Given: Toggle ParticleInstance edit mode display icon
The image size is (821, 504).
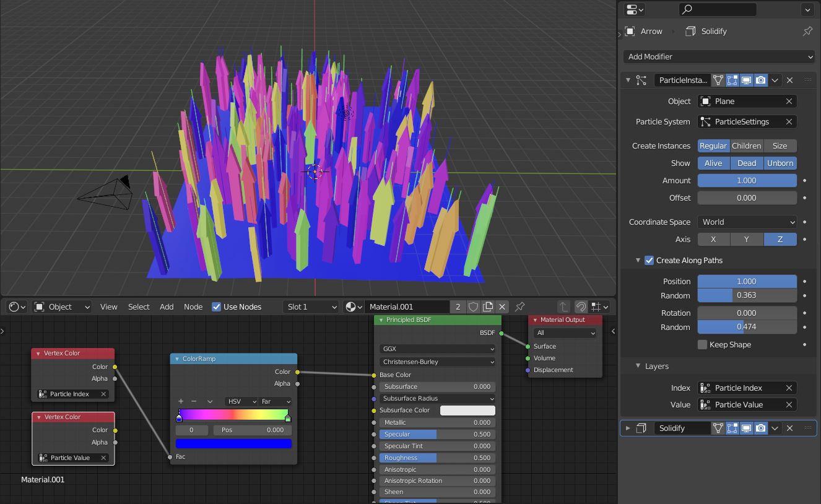Looking at the screenshot, I should pos(732,80).
